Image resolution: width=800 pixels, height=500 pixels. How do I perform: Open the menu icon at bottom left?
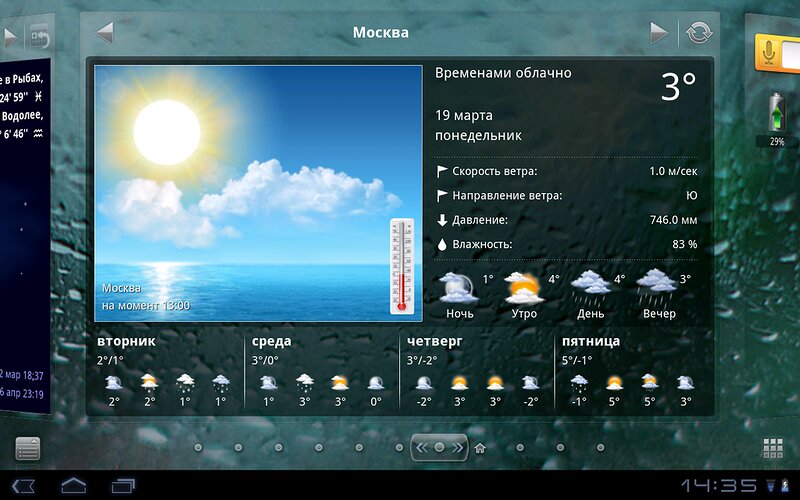(28, 449)
